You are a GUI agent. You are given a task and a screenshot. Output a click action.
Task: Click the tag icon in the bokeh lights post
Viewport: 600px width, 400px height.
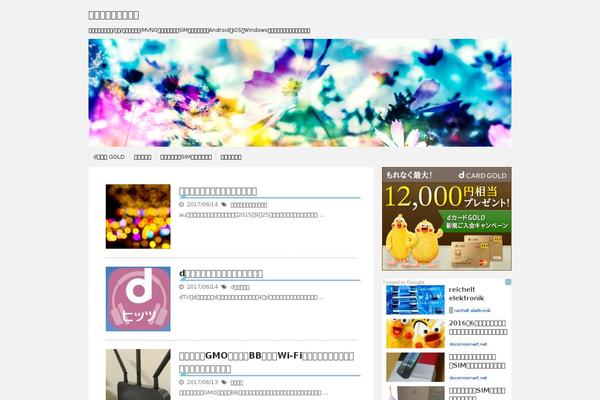point(224,205)
